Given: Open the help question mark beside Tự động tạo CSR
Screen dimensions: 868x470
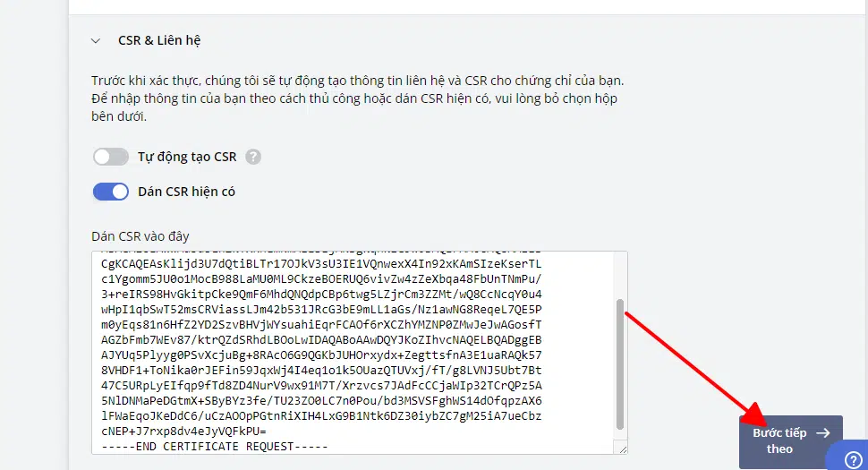Looking at the screenshot, I should coord(253,157).
